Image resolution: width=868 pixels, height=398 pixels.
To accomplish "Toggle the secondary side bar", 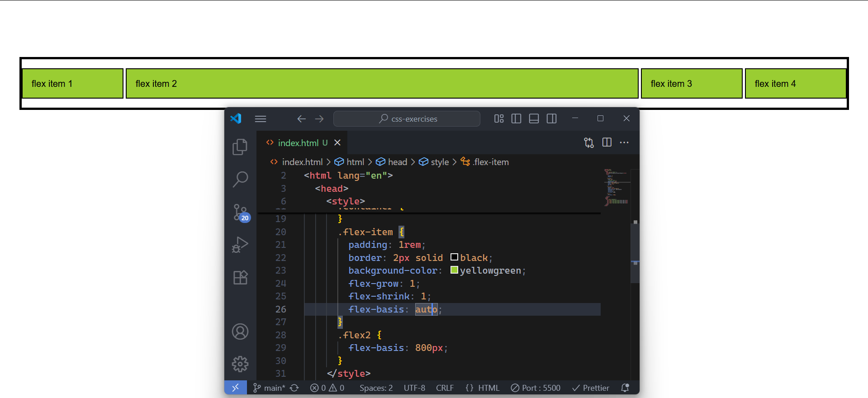I will pos(551,118).
